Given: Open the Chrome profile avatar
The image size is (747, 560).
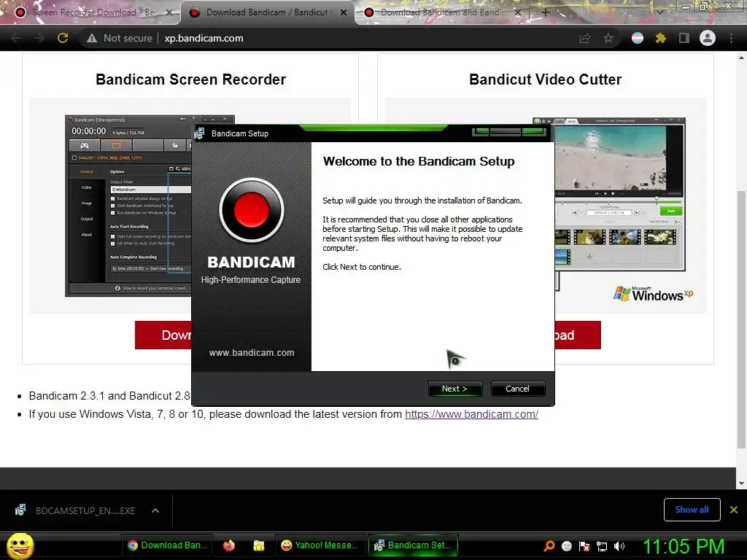Looking at the screenshot, I should click(x=708, y=38).
